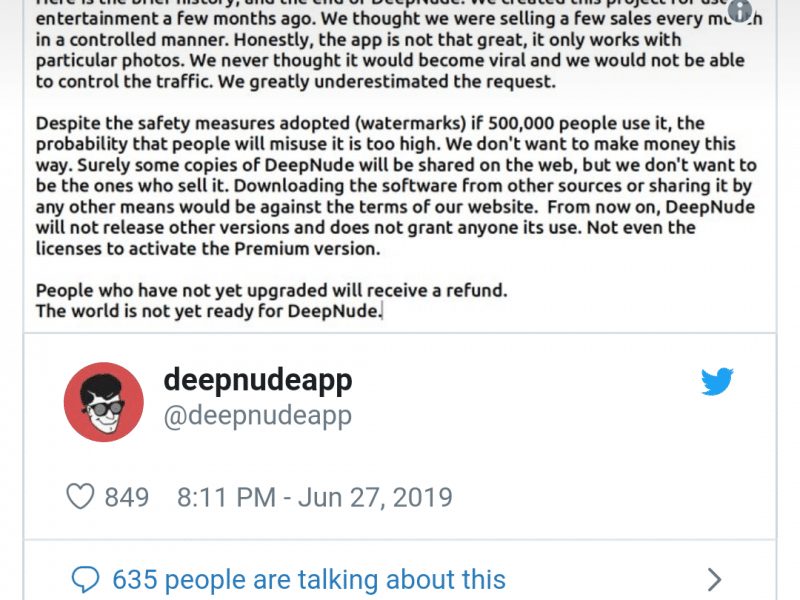Open Twitter via the blue bird logo

tap(717, 381)
